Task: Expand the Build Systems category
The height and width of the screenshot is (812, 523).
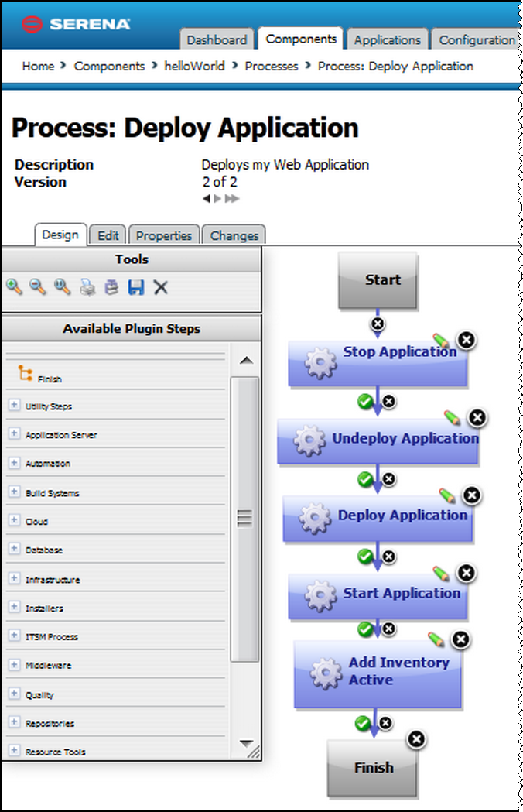Action: coord(15,492)
